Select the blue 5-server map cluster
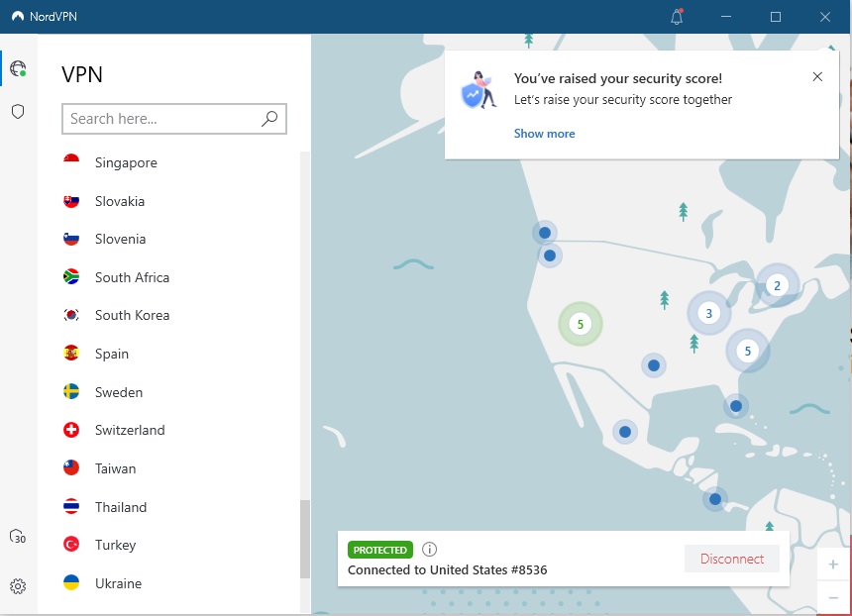Viewport: 852px width, 616px height. tap(748, 351)
